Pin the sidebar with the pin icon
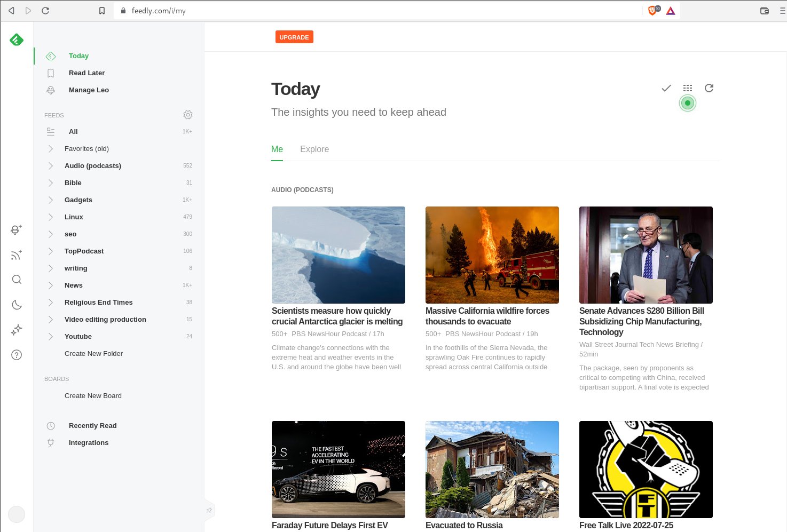 (x=209, y=510)
